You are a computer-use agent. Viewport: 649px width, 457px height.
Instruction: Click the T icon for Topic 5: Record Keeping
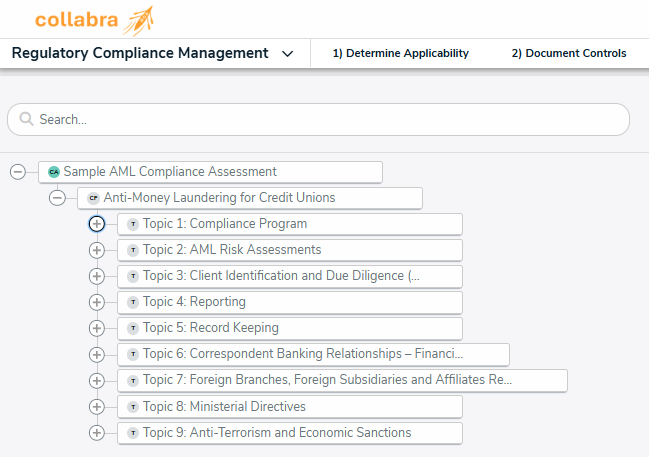coord(133,328)
